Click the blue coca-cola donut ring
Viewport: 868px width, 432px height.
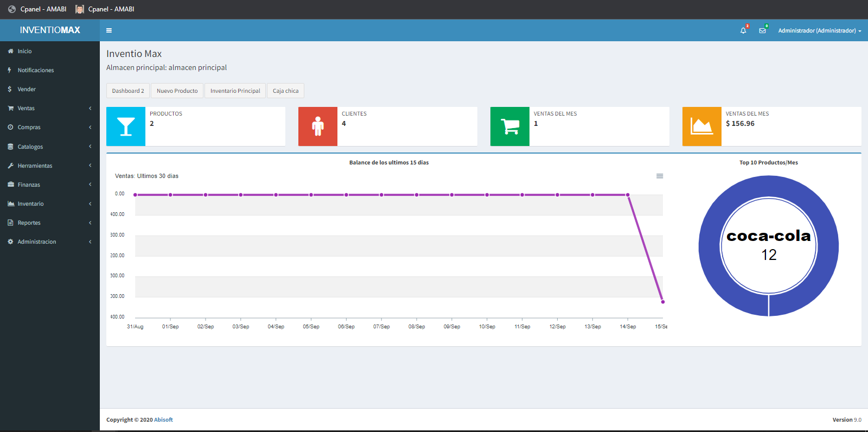point(710,246)
